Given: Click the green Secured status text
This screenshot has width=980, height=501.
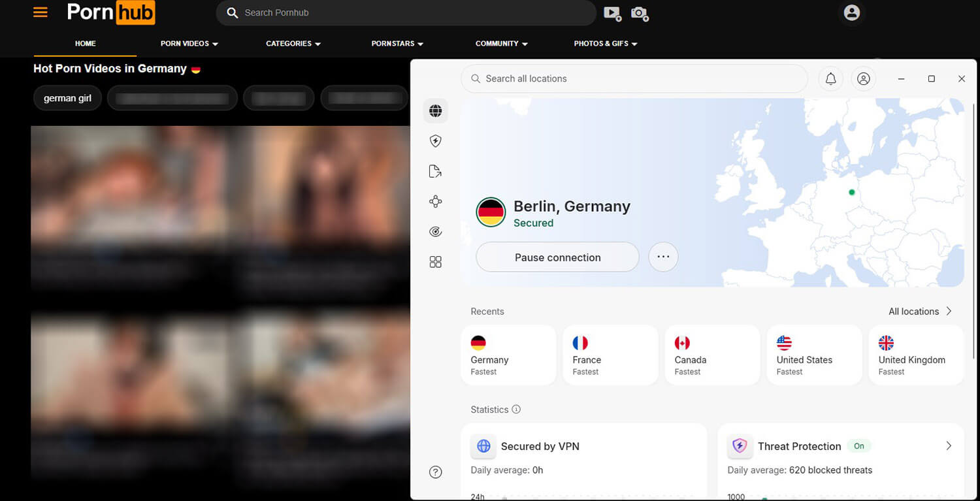Looking at the screenshot, I should click(x=533, y=223).
